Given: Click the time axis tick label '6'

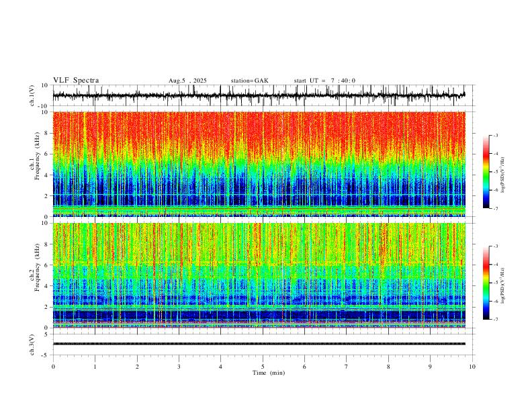Looking at the screenshot, I should [304, 367].
